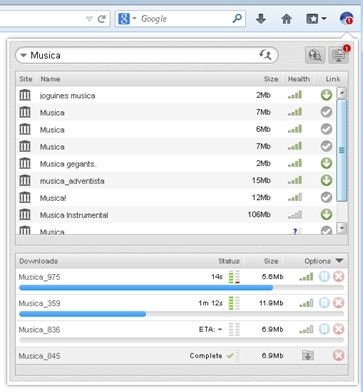
Task: Expand the Musica search history dropdown arrow
Action: pyautogui.click(x=23, y=55)
